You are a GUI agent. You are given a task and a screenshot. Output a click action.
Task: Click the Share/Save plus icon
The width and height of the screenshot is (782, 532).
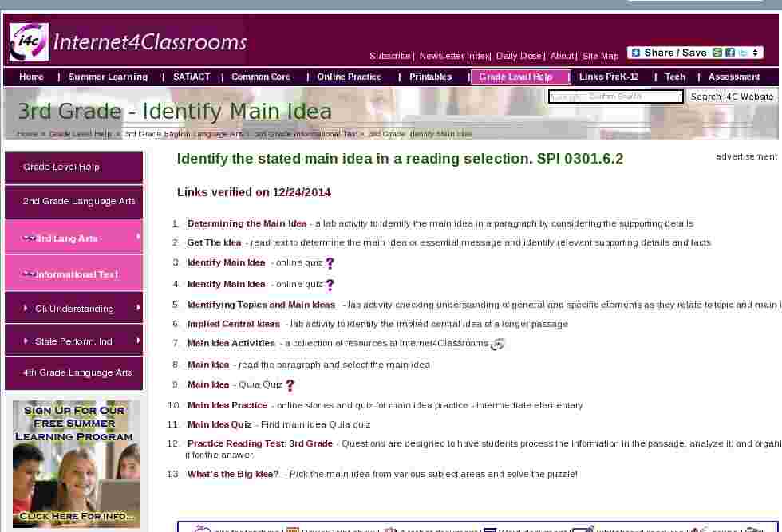point(635,53)
